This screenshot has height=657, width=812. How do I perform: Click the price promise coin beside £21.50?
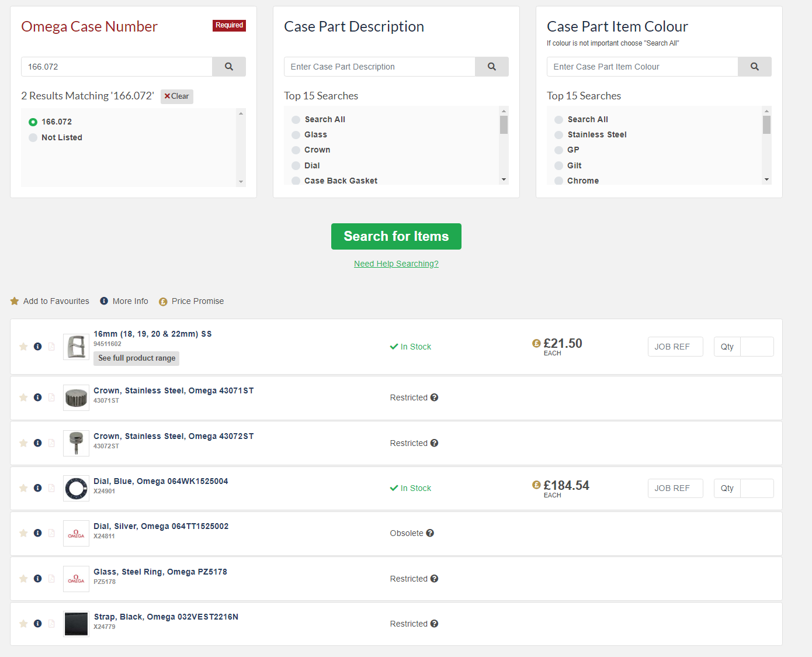pos(536,343)
